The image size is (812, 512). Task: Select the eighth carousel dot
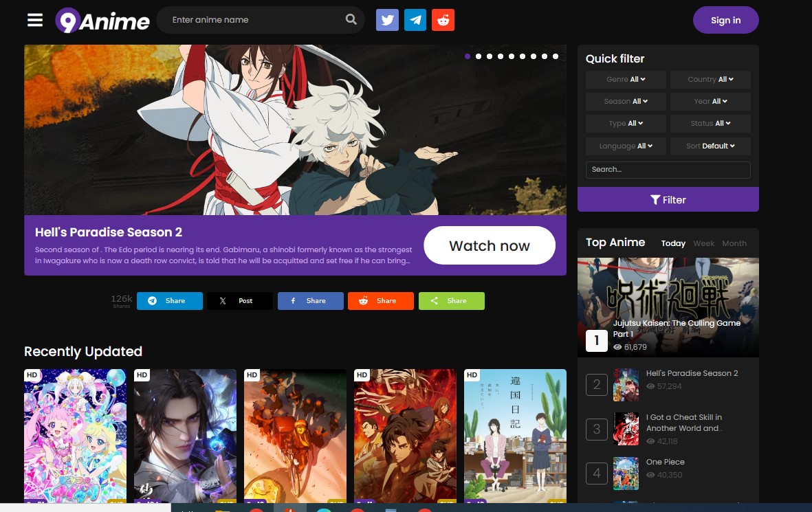tap(545, 56)
